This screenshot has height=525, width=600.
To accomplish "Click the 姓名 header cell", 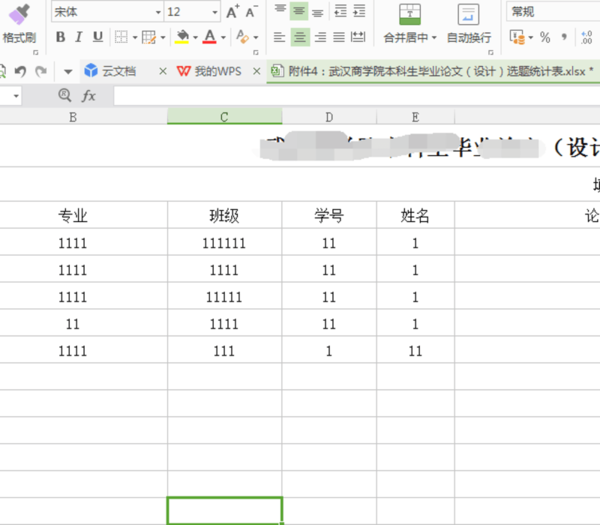I will point(416,215).
